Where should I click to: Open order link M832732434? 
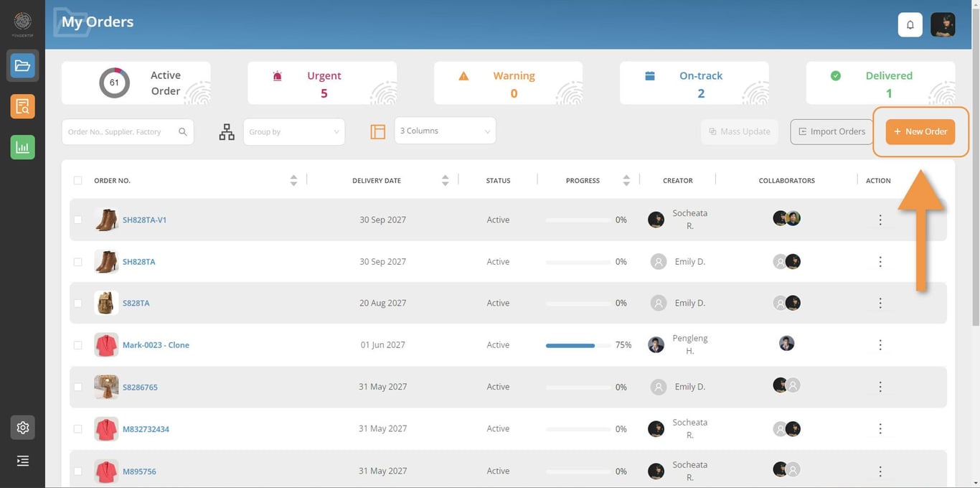coord(146,429)
